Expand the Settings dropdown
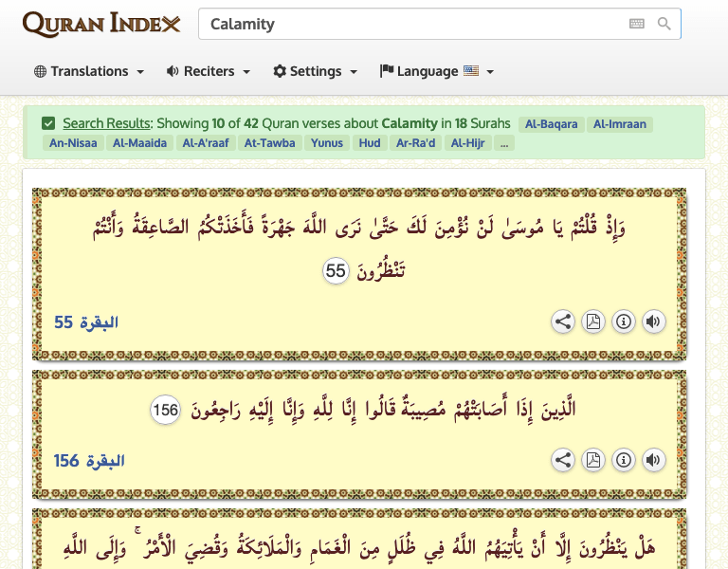728x569 pixels. pyautogui.click(x=316, y=71)
